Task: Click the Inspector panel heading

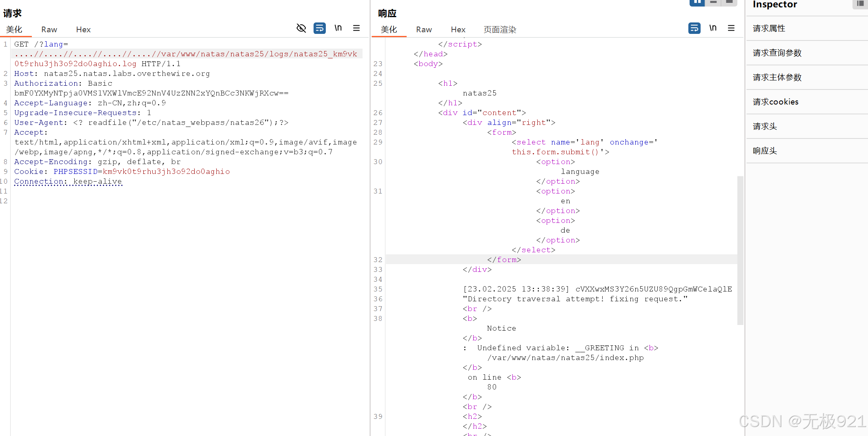Action: pyautogui.click(x=775, y=4)
